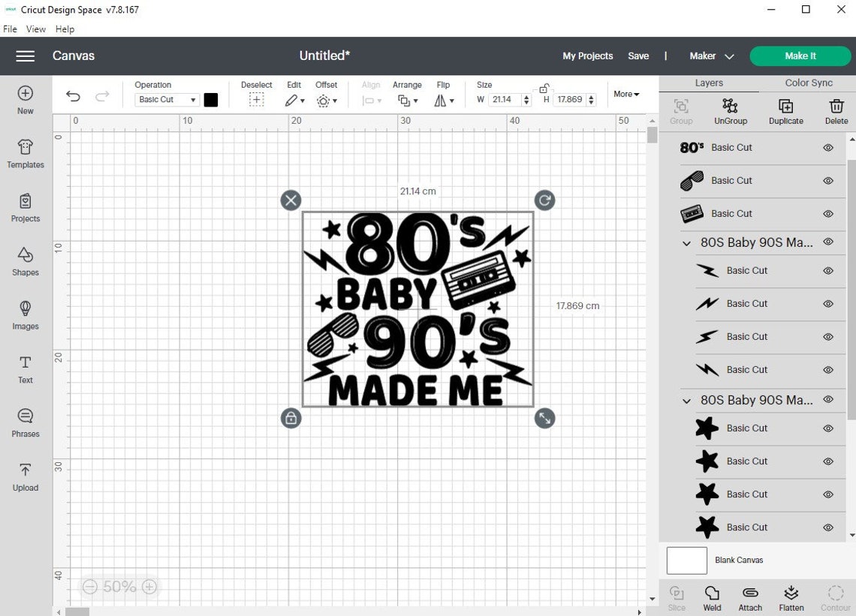Click the Upload icon
Screen dimensions: 856x616
click(x=25, y=478)
